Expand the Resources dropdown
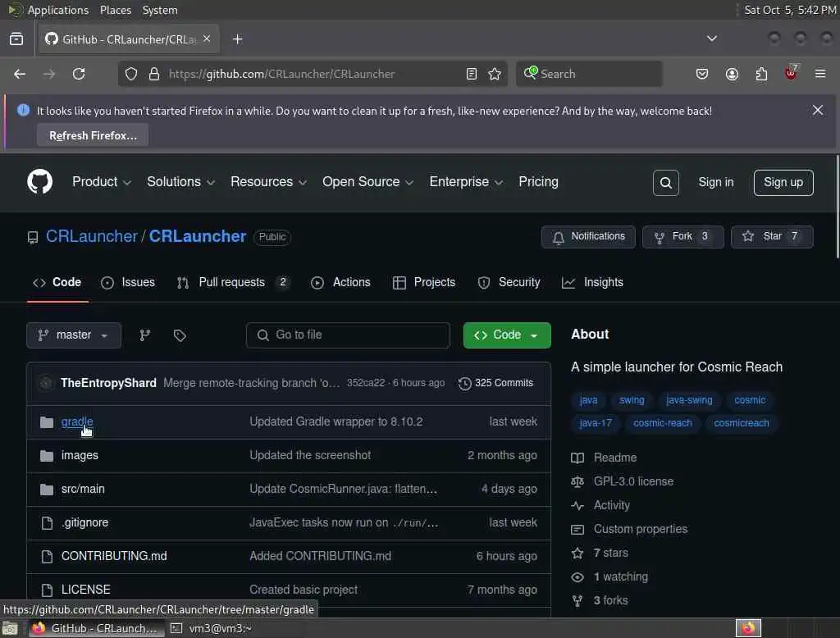This screenshot has width=840, height=638. pos(268,182)
